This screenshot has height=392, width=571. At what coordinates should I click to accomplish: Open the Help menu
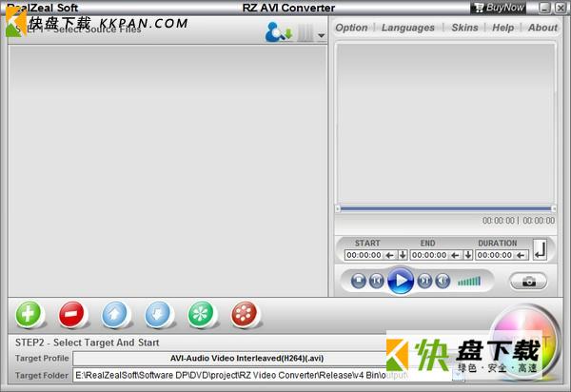pos(502,28)
